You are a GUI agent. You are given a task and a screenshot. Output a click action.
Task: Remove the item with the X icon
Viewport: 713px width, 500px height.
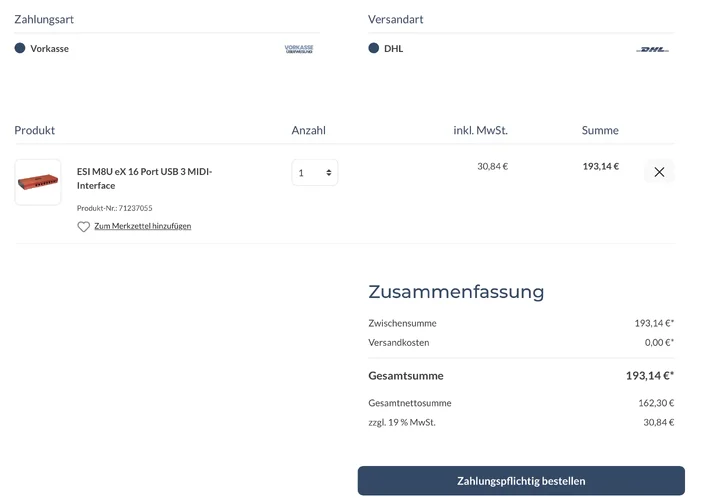click(x=659, y=172)
